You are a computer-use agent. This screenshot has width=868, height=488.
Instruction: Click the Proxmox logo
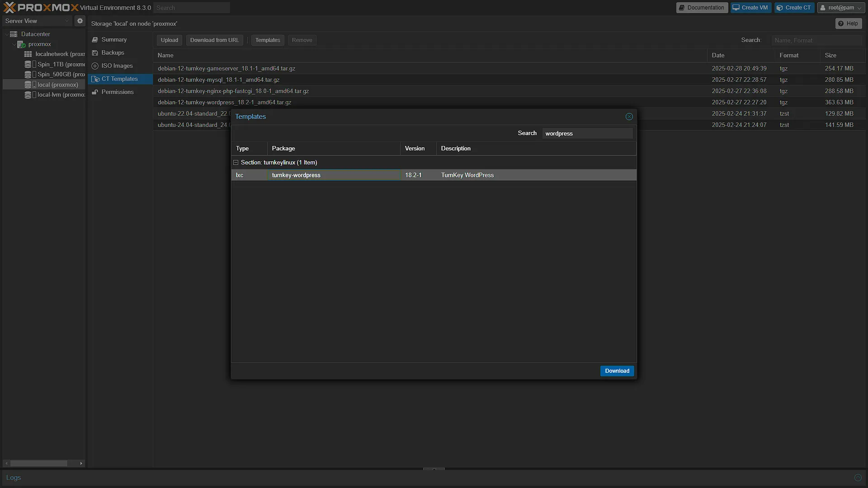[x=41, y=8]
